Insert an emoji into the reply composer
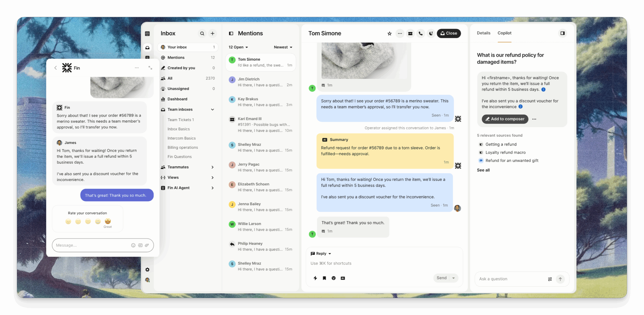Screen dimensions: 644x315 333,278
